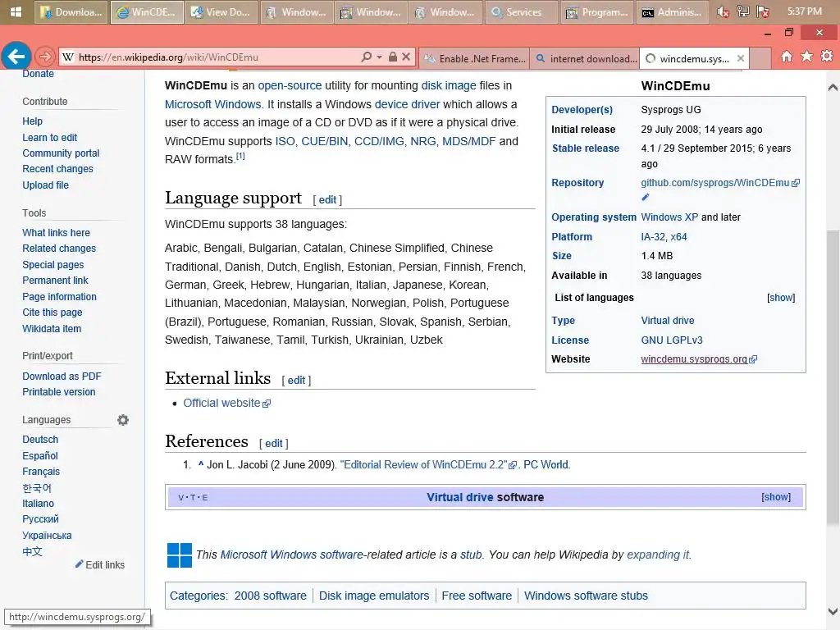The height and width of the screenshot is (630, 840).
Task: Stop loading with the address bar X
Action: pyautogui.click(x=406, y=57)
